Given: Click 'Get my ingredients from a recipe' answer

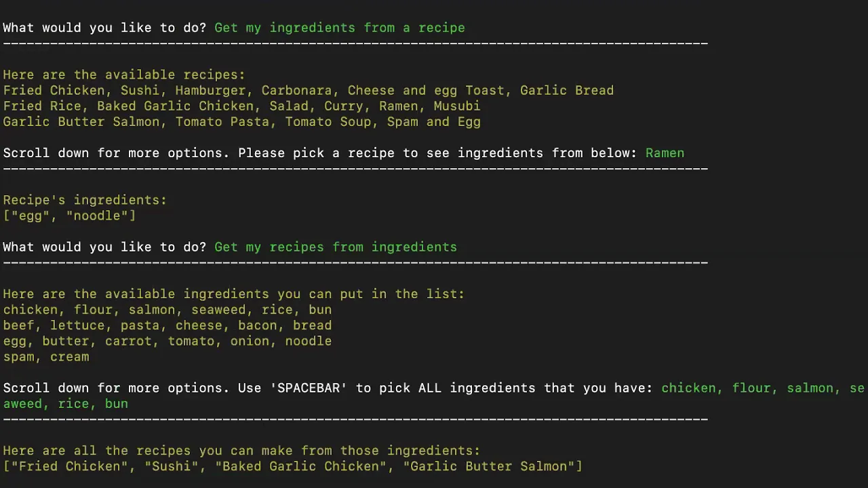Looking at the screenshot, I should [x=340, y=28].
